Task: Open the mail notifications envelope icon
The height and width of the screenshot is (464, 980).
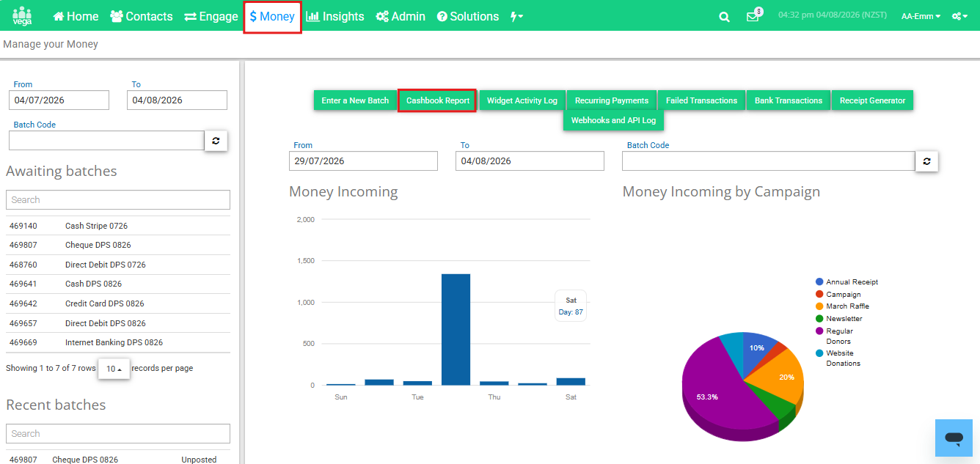Action: pos(753,17)
